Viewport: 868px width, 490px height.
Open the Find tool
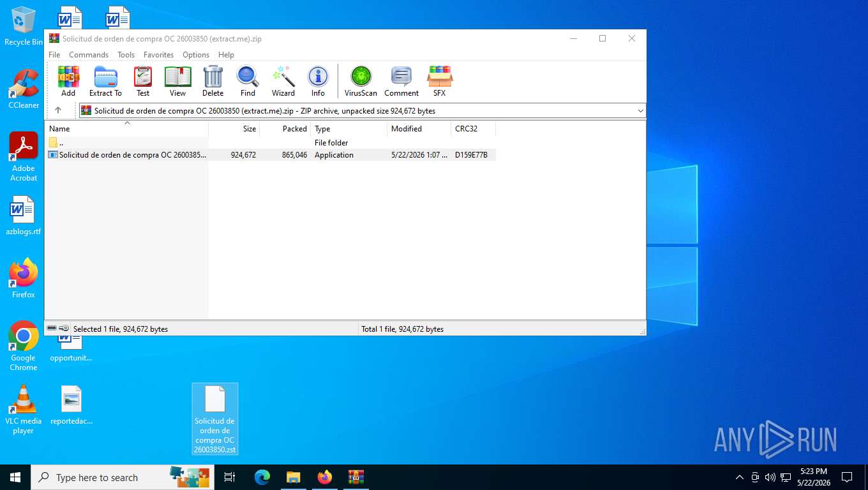pyautogui.click(x=248, y=81)
